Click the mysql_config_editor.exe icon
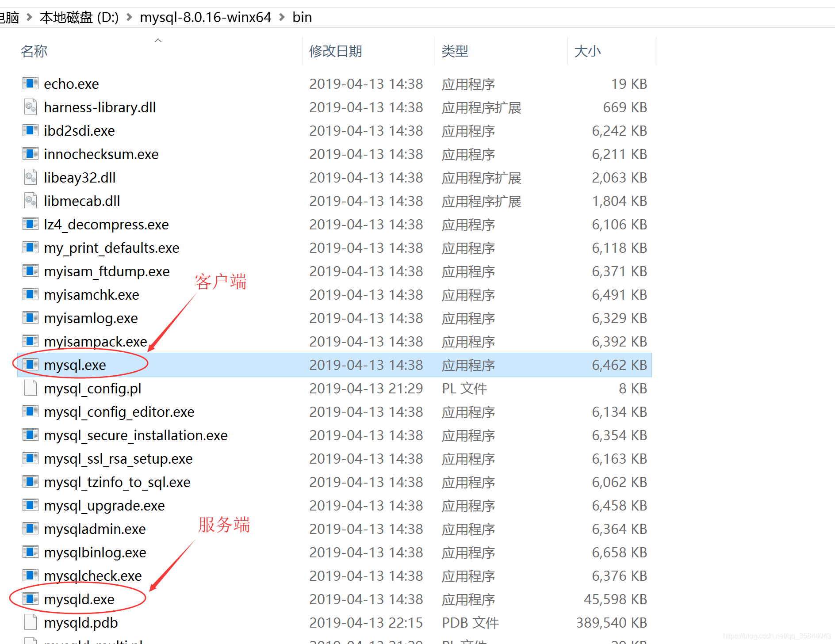The image size is (835, 644). click(31, 411)
